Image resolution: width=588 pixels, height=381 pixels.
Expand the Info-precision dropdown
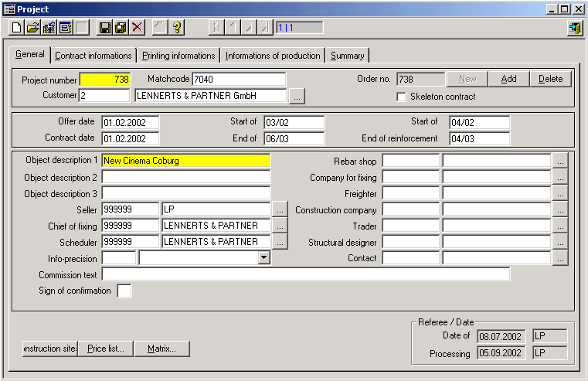(x=263, y=258)
